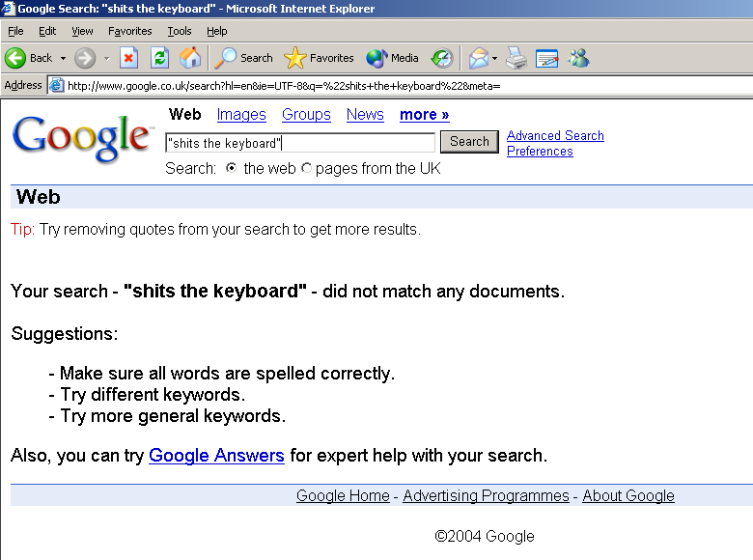
Task: Select 'pages from the UK' radio button
Action: (306, 168)
